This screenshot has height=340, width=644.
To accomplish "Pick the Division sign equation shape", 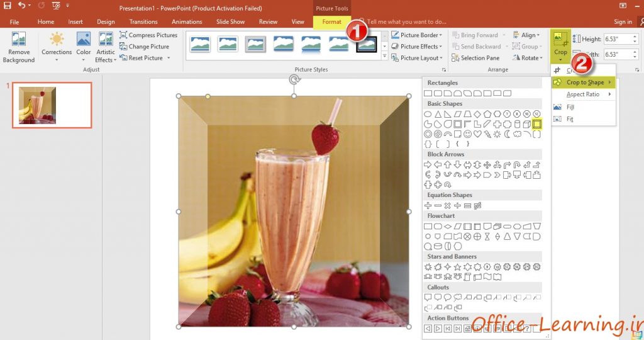I will point(458,205).
